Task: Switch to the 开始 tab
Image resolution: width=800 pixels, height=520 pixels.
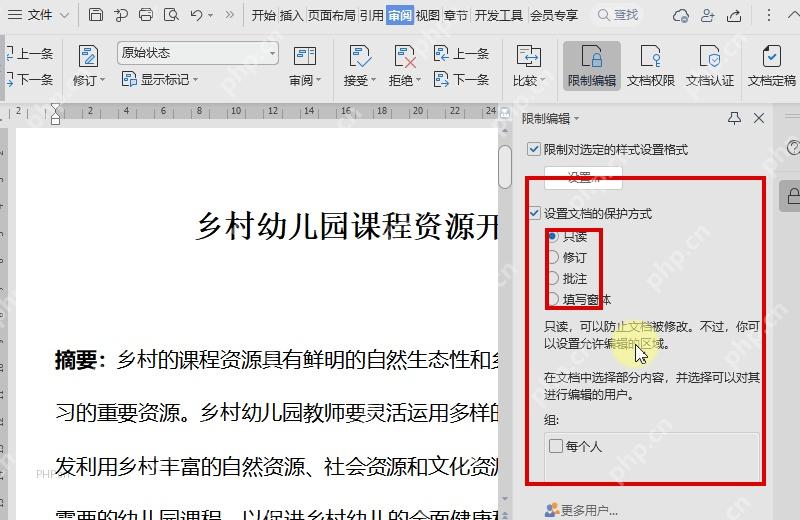Action: (264, 16)
